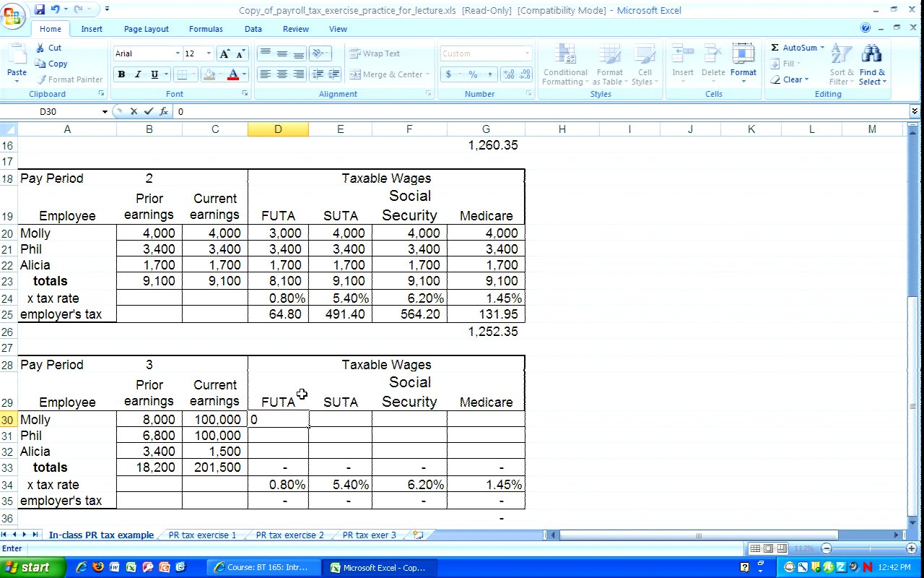Toggle Bold formatting
This screenshot has width=924, height=578.
(x=121, y=74)
